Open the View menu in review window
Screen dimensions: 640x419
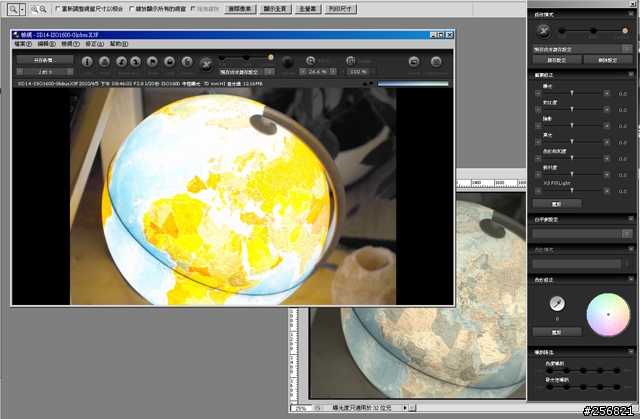[x=71, y=44]
